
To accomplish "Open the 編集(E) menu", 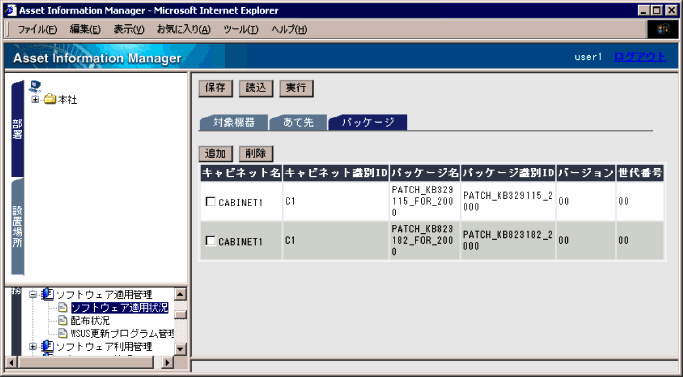I will click(x=85, y=29).
